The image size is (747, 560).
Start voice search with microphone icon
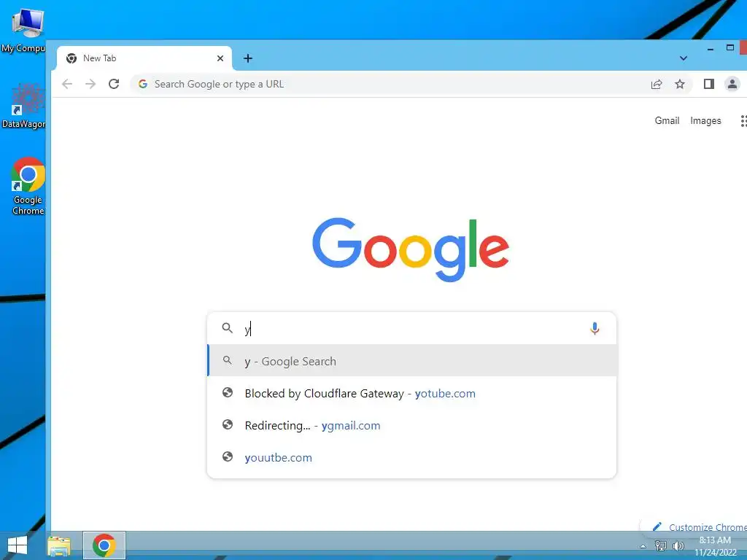(595, 329)
